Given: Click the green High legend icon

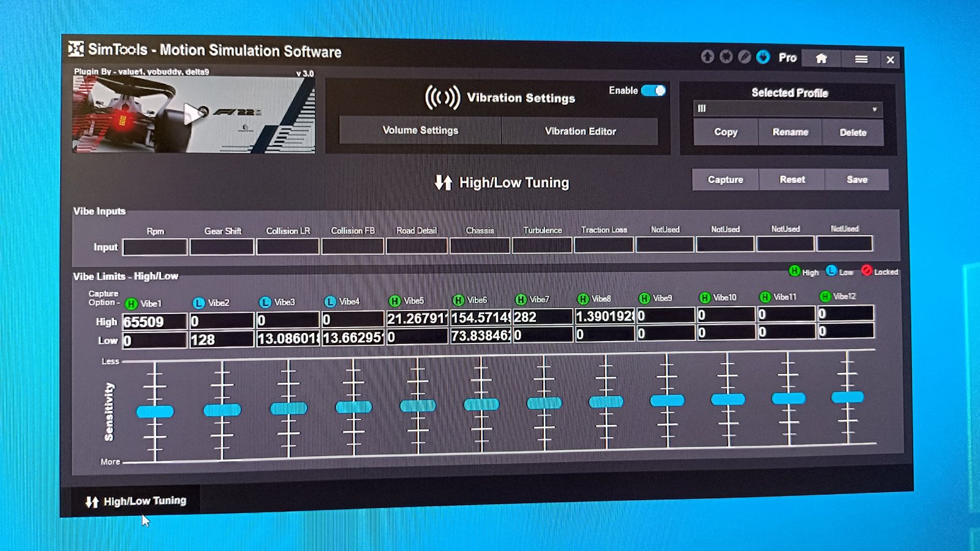Looking at the screenshot, I should [x=794, y=271].
